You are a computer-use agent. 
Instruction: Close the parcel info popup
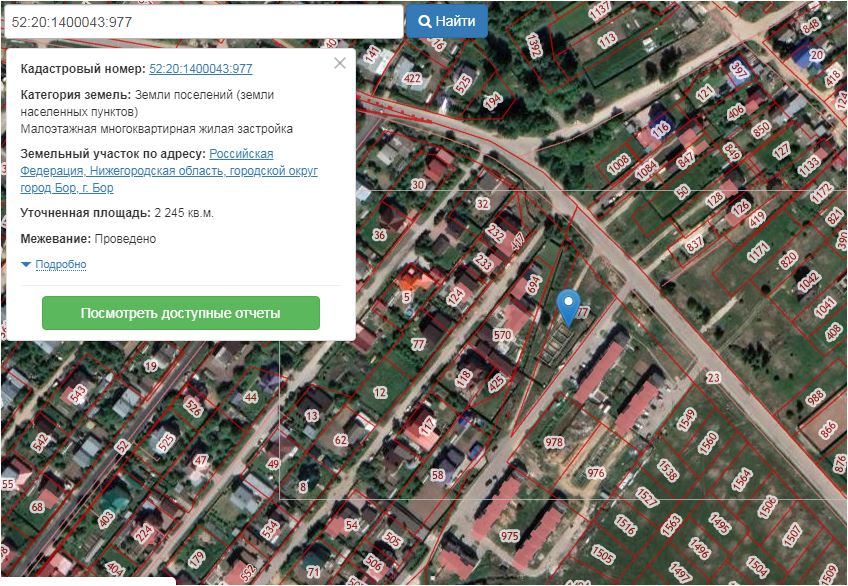tap(340, 63)
